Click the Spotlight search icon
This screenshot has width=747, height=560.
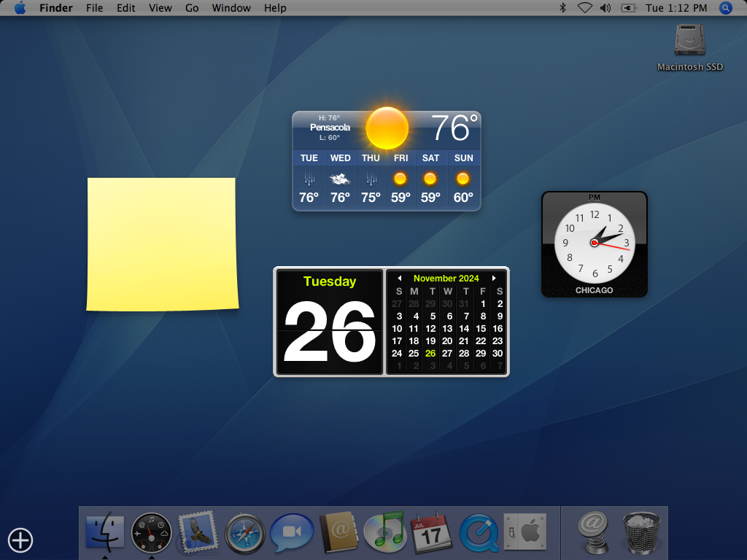coord(726,8)
